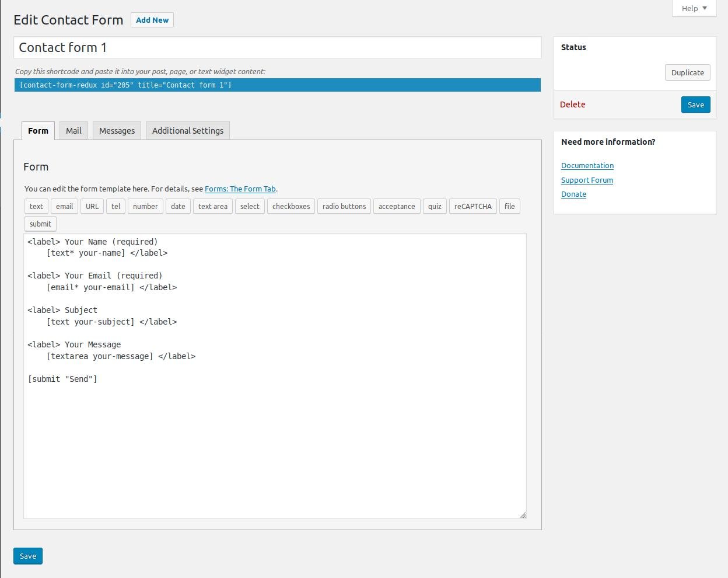728x578 pixels.
Task: Open the Messages tab
Action: 117,131
